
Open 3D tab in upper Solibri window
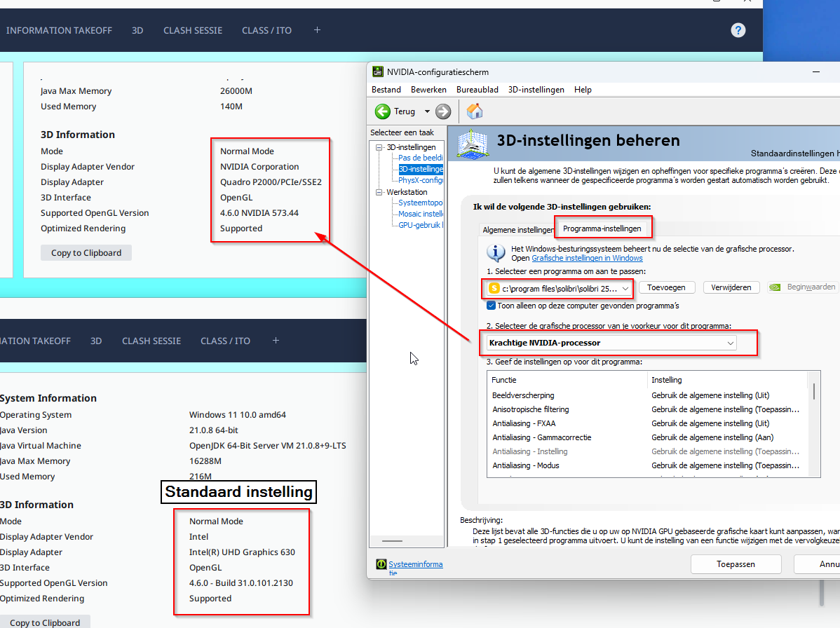pyautogui.click(x=137, y=31)
